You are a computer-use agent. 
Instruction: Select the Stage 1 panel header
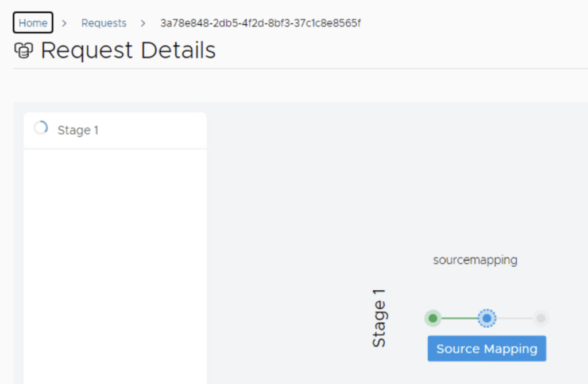(115, 130)
